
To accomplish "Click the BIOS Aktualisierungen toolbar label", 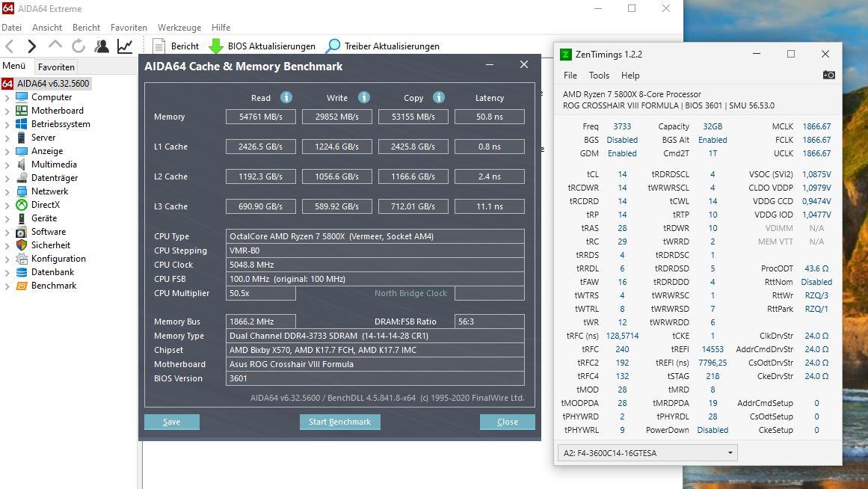I will [x=272, y=46].
